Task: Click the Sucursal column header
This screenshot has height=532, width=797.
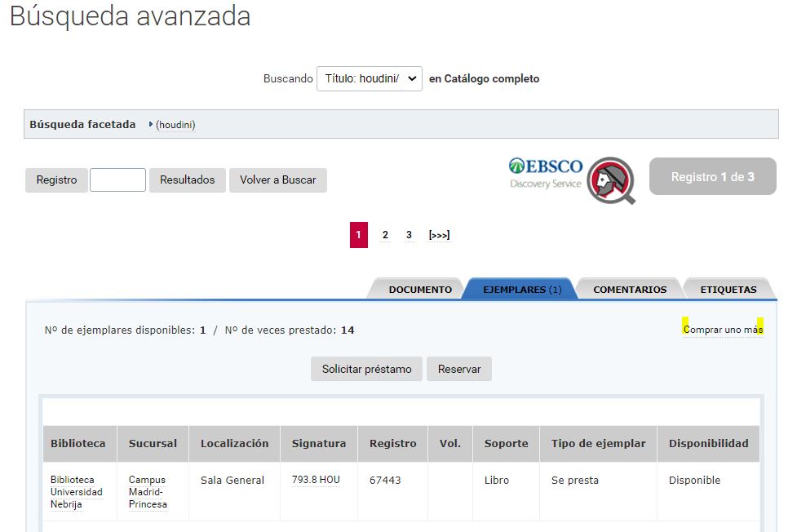Action: (x=153, y=444)
